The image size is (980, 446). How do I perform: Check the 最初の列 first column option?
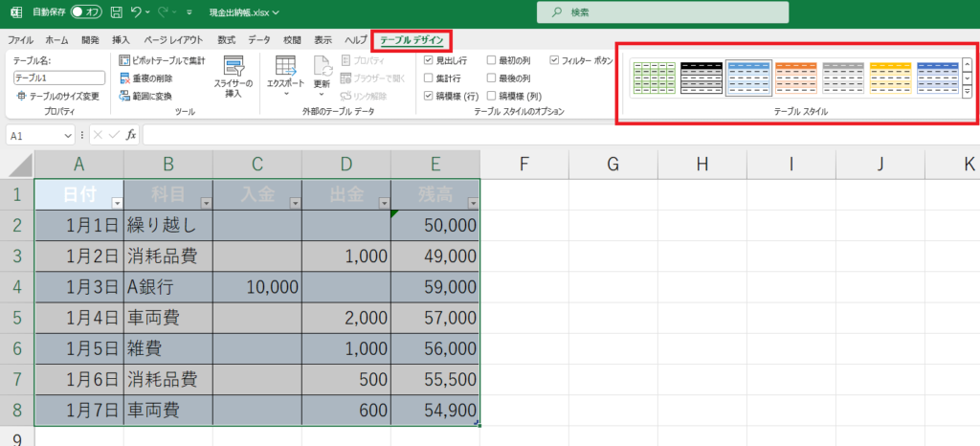[491, 59]
